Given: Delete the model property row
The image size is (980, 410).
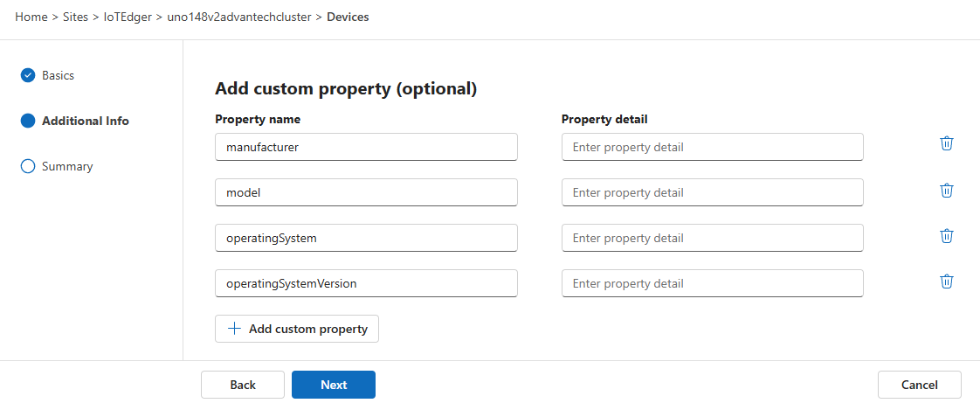Looking at the screenshot, I should (946, 190).
